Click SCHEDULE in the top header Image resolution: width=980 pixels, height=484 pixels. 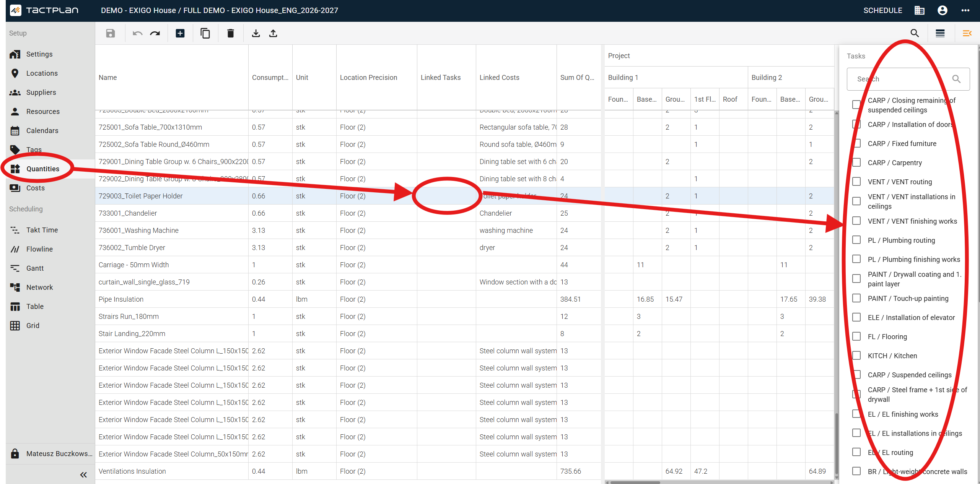point(883,10)
